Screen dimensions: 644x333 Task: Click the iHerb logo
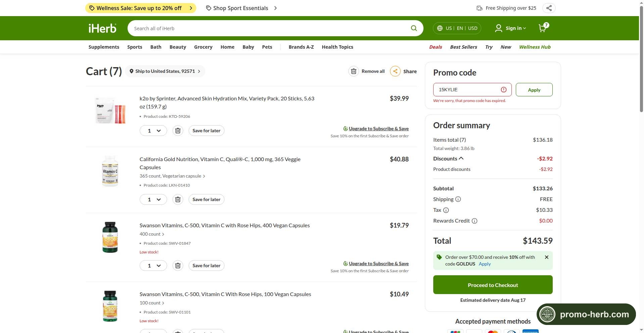click(102, 28)
